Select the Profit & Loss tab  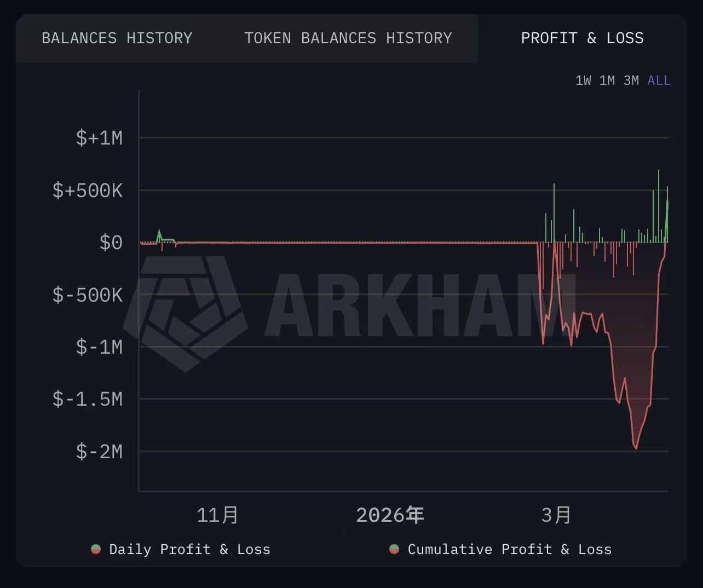tap(582, 38)
